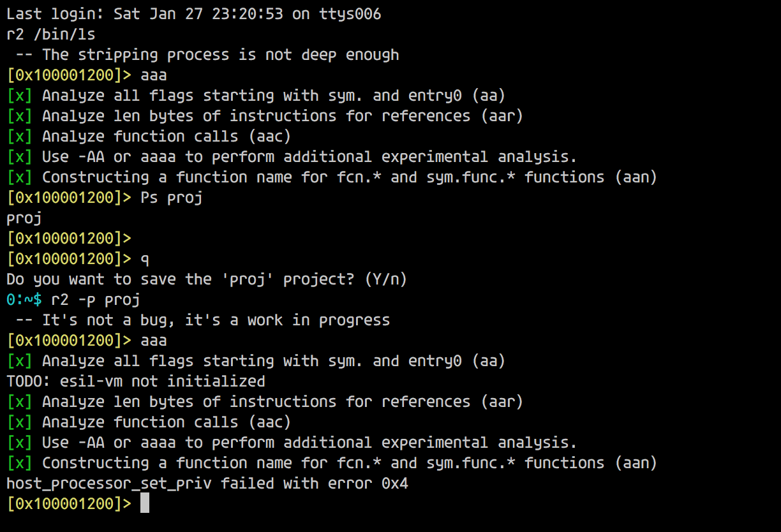Click the block cursor at the final prompt
This screenshot has width=781, height=532.
click(145, 503)
